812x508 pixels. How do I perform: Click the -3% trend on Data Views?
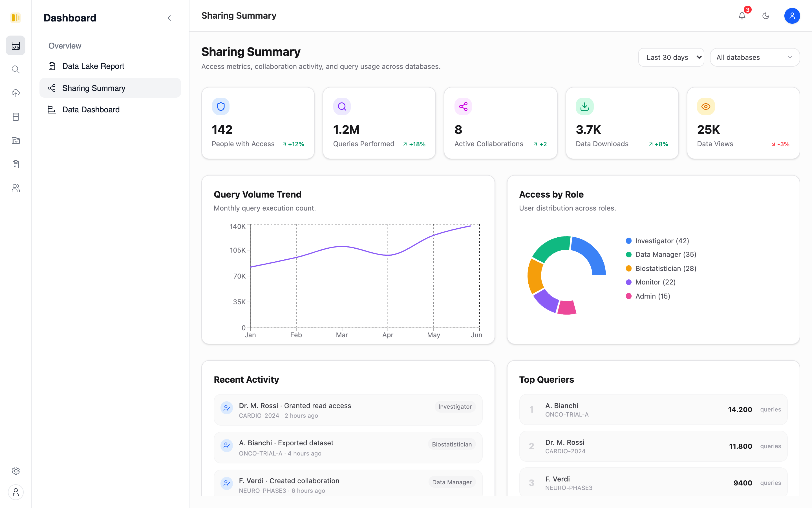[x=780, y=144]
